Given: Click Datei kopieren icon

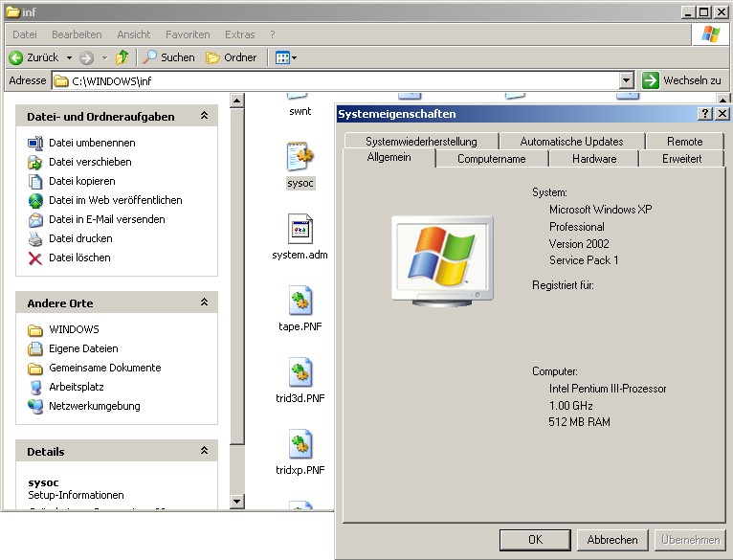Looking at the screenshot, I should tap(35, 182).
